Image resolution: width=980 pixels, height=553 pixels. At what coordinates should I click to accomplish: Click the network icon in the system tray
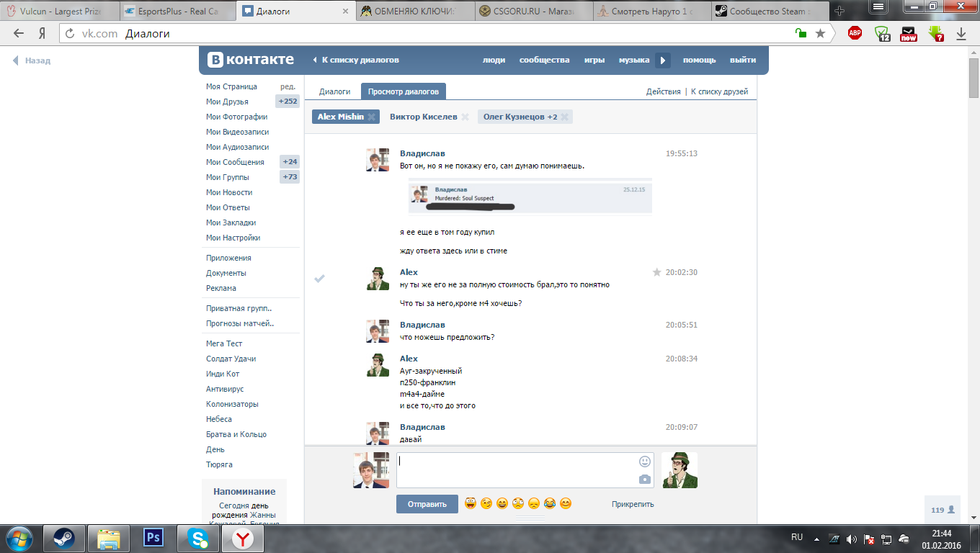coord(888,539)
